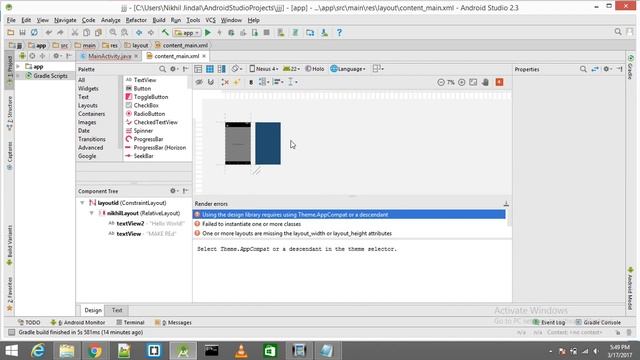The image size is (640, 360).
Task: Zoom out the design surface
Action: click(x=441, y=82)
